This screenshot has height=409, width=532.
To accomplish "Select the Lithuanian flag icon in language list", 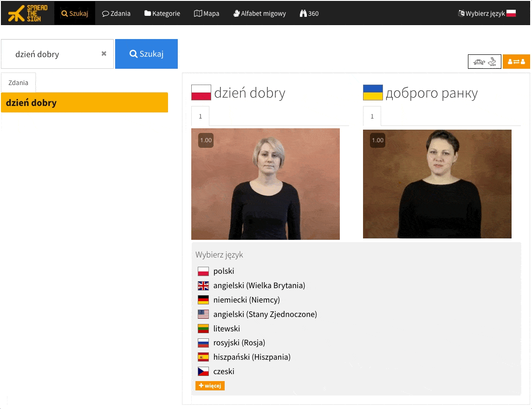I will [203, 329].
